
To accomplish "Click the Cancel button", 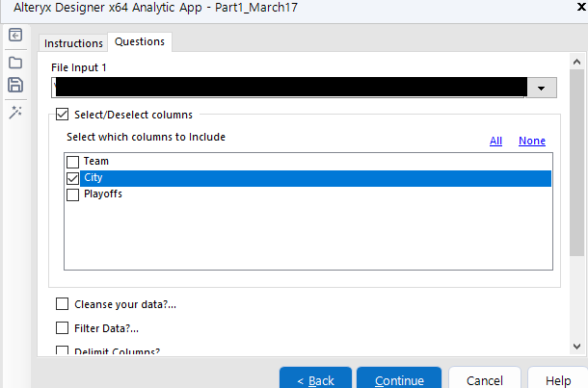I will pos(484,380).
